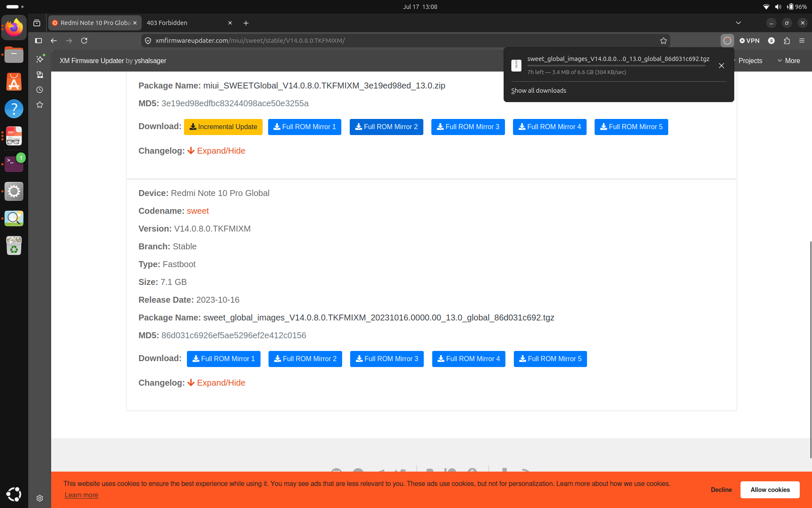Open the image viewer magnifier icon in the dock
This screenshot has width=812, height=508.
pyautogui.click(x=14, y=218)
